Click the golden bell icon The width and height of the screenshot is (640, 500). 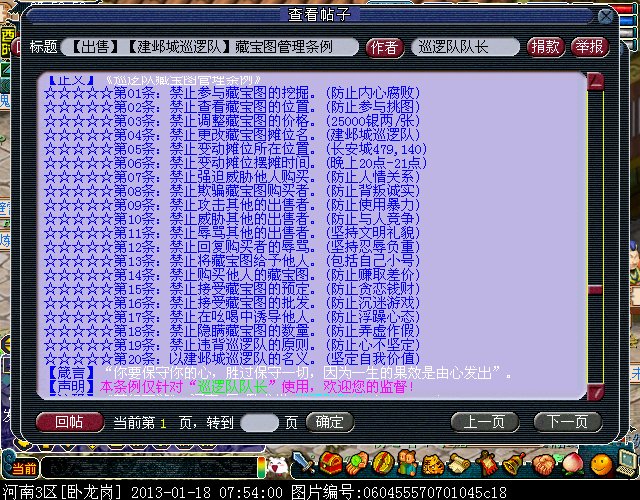click(x=513, y=465)
